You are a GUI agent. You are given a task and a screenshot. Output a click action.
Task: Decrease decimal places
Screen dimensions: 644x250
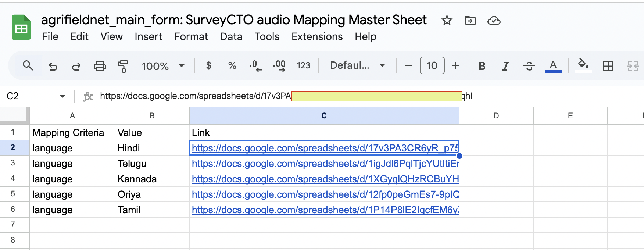255,66
